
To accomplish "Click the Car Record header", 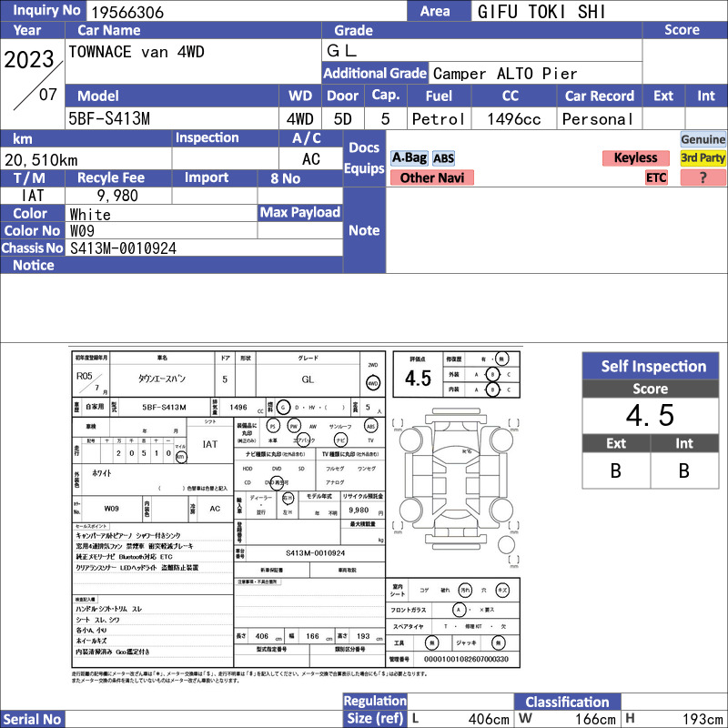I will tap(600, 96).
